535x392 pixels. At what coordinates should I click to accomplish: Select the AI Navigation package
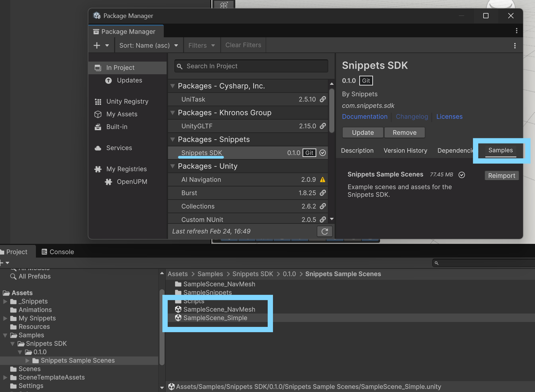point(248,180)
